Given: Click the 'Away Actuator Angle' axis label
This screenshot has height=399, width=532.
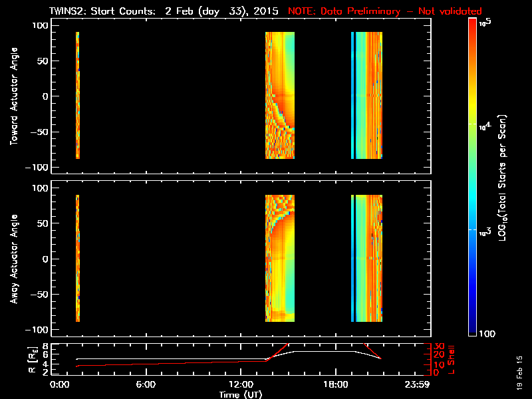Looking at the screenshot, I should [14, 259].
